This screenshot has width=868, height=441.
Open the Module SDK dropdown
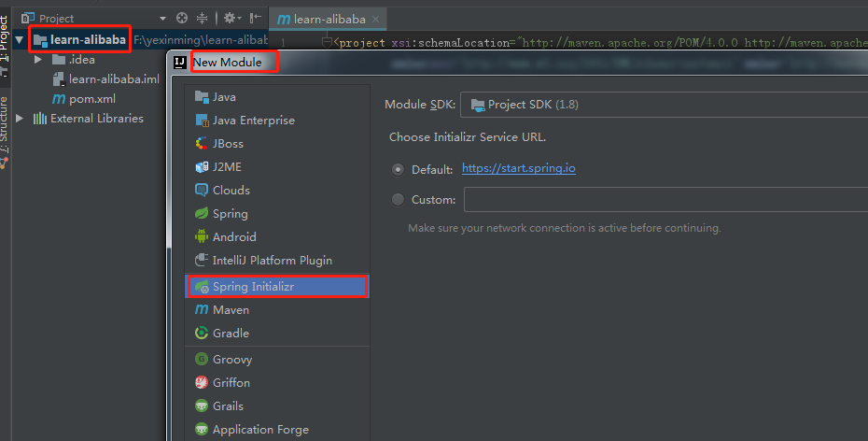(x=664, y=105)
